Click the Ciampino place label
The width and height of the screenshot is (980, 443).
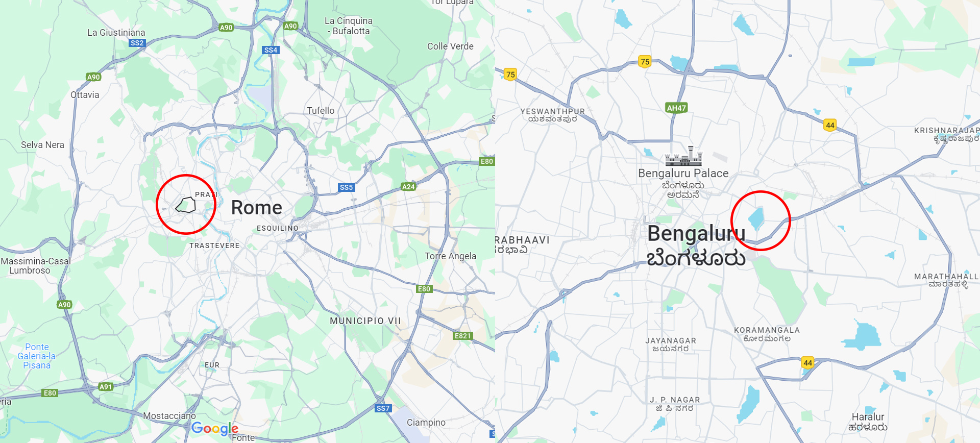(426, 423)
